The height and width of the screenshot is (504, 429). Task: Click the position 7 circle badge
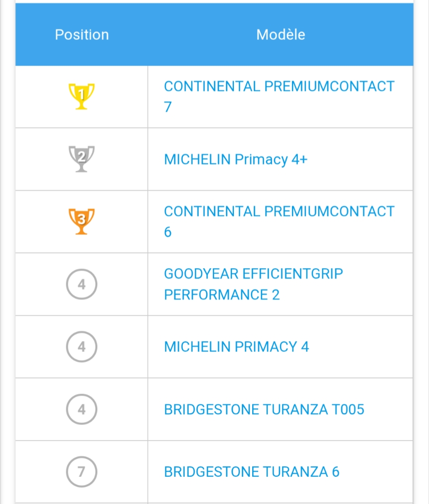81,472
